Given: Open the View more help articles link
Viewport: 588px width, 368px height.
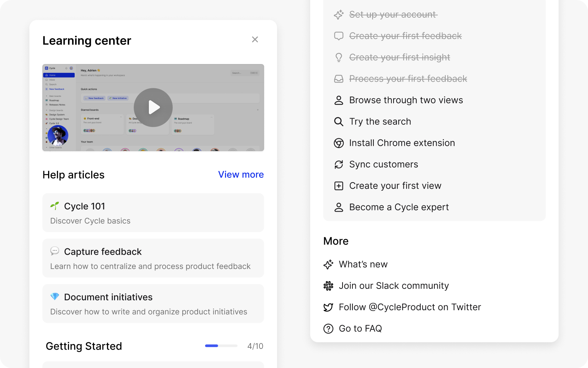Looking at the screenshot, I should (241, 174).
